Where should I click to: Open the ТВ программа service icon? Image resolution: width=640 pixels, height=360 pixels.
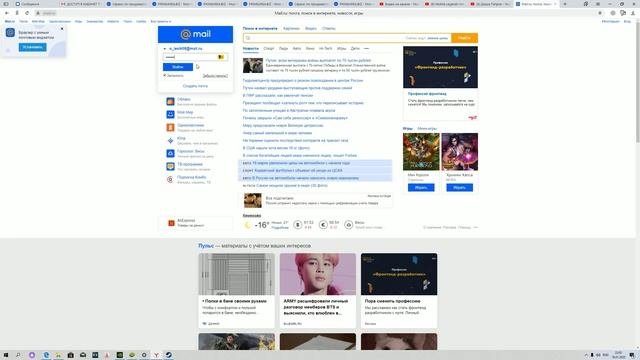[170, 167]
